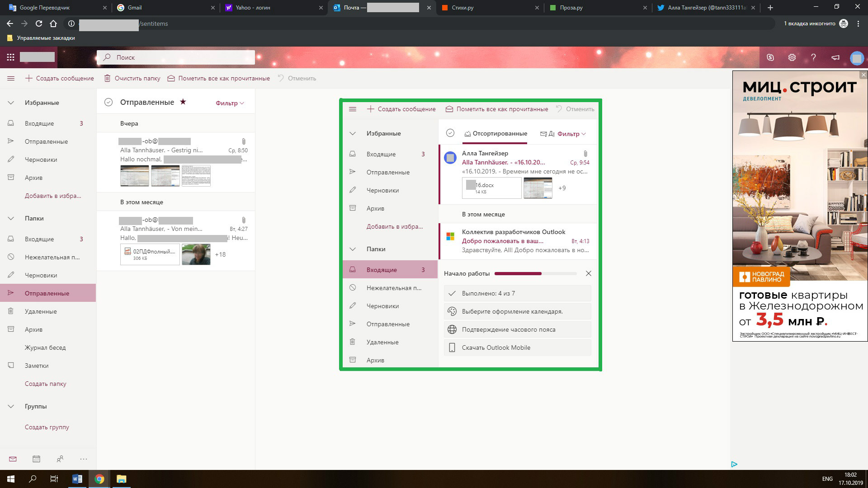The image size is (868, 488).
Task: Open Черновики under Папки in left pane
Action: [x=48, y=275]
